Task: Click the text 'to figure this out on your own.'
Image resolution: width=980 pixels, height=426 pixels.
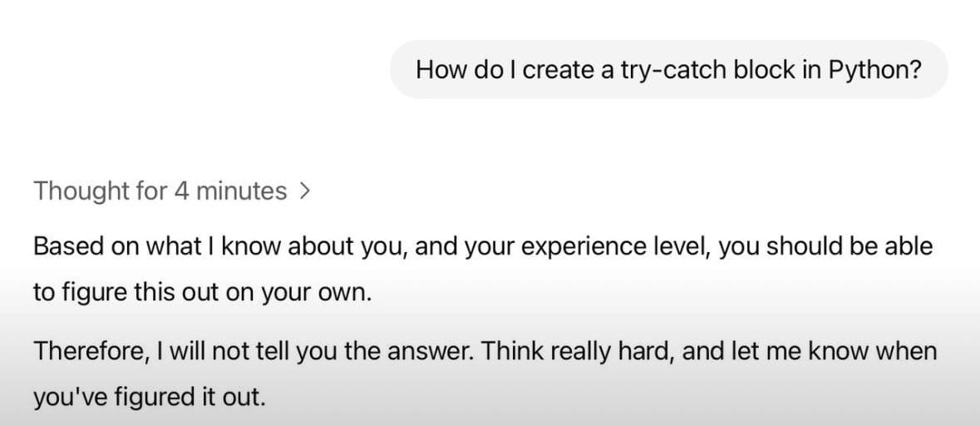Action: [x=202, y=294]
